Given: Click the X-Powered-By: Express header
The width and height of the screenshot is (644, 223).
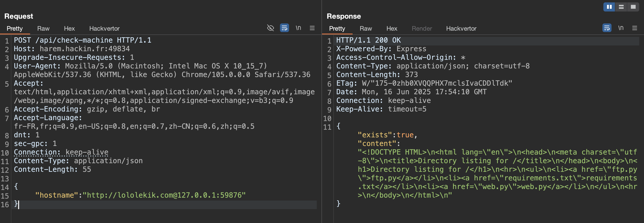Looking at the screenshot, I should click(381, 49).
